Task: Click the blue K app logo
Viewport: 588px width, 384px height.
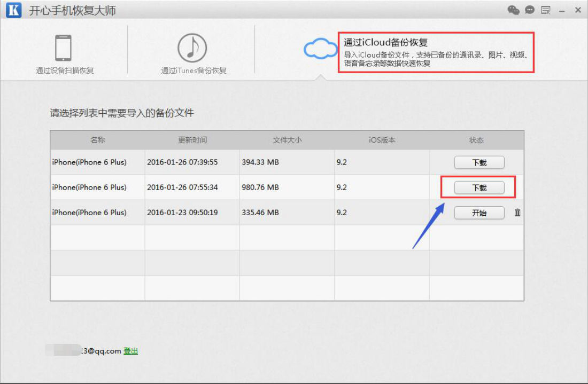Action: tap(14, 10)
